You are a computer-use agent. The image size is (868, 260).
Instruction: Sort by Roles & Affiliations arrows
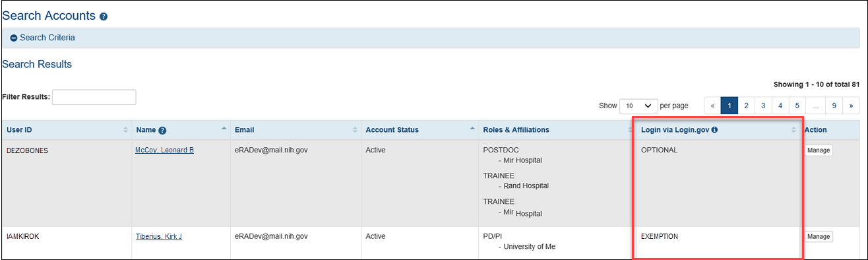click(631, 130)
